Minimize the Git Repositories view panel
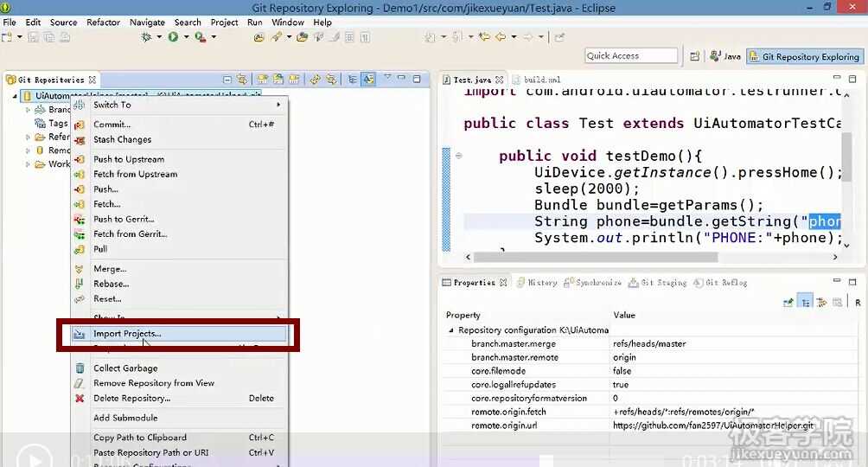The width and height of the screenshot is (868, 467). [x=402, y=78]
